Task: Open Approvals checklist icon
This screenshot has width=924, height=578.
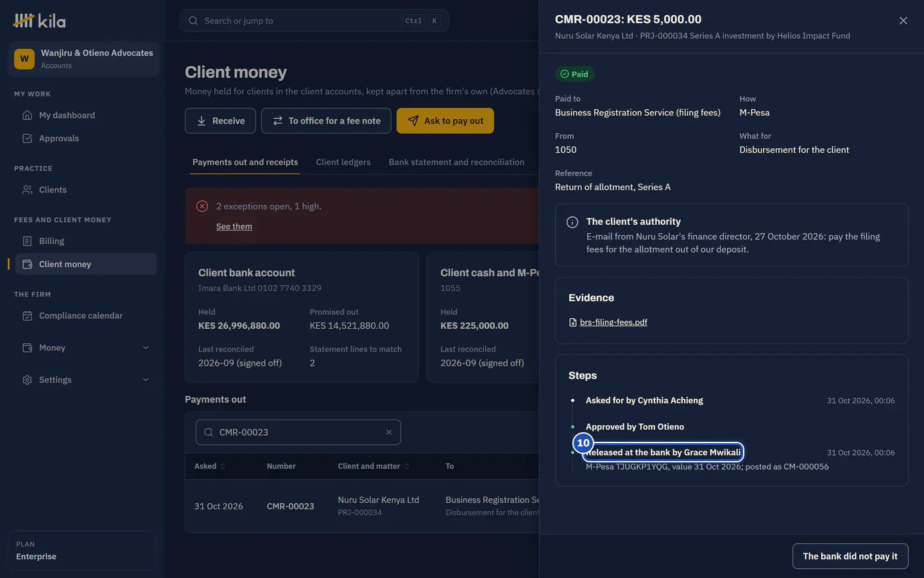Action: pyautogui.click(x=27, y=138)
